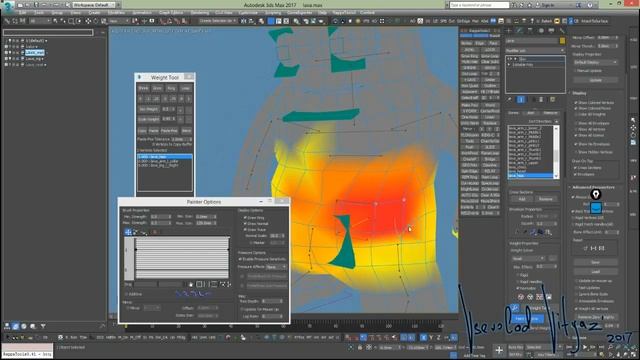The height and width of the screenshot is (360, 640).
Task: Click the Ring button in Weight Tool
Action: tap(171, 88)
